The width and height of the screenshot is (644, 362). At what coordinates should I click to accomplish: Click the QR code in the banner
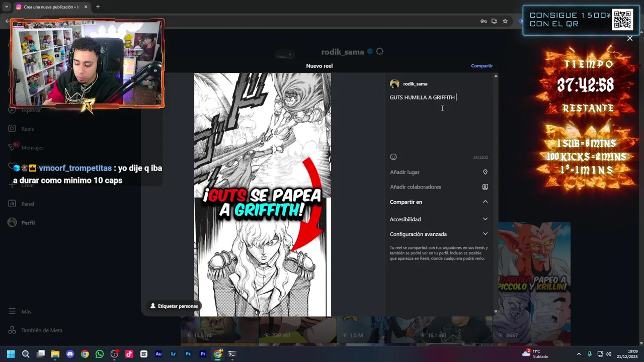pyautogui.click(x=622, y=20)
